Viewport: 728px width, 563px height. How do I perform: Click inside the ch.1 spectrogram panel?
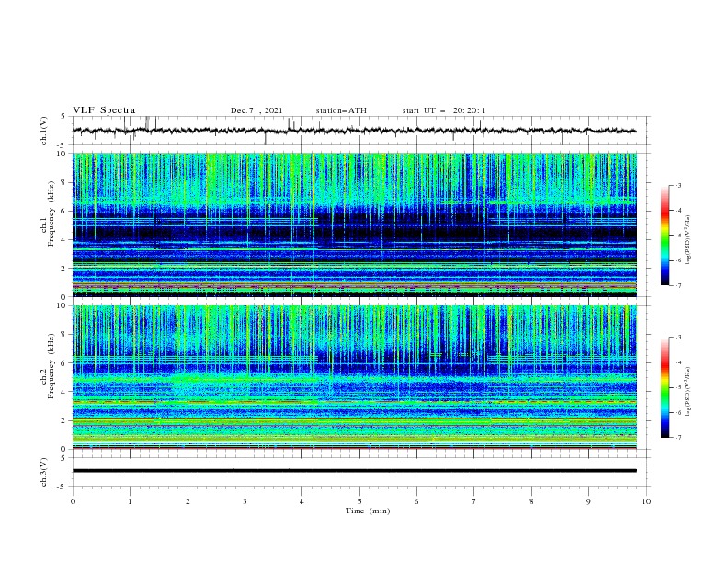pyautogui.click(x=355, y=224)
